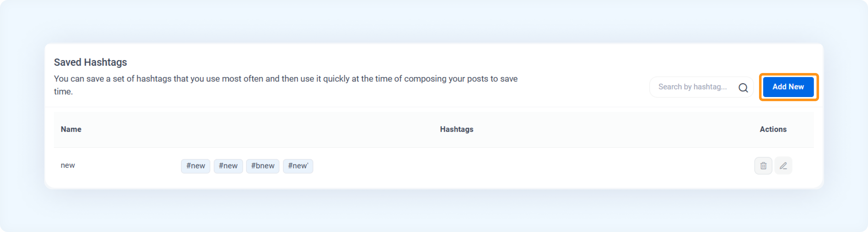Click the Add New button
Image resolution: width=868 pixels, height=232 pixels.
(x=788, y=87)
